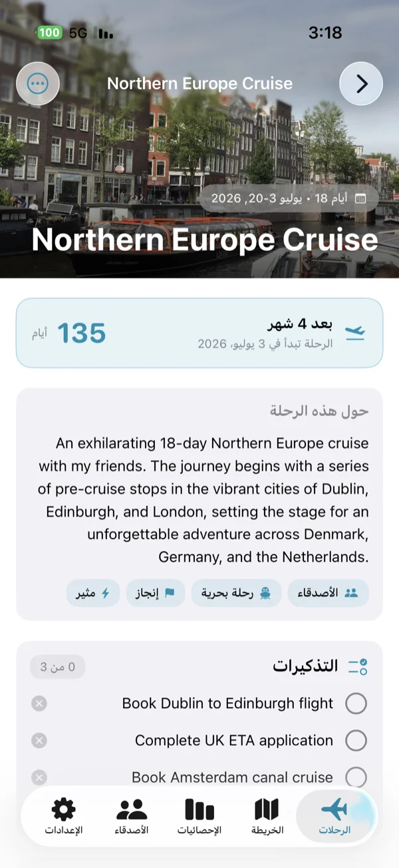Screen dimensions: 399x868
Task: Tap the airplane departure countdown icon
Action: tap(356, 333)
